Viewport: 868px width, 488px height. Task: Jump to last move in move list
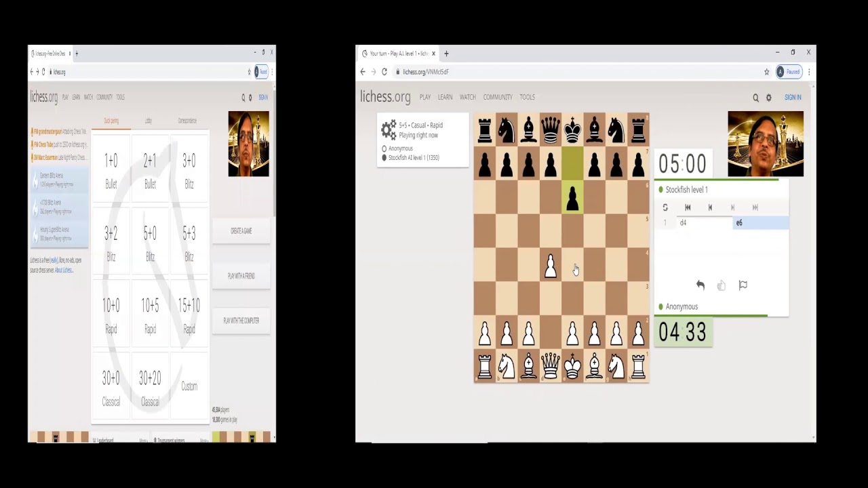pyautogui.click(x=755, y=207)
